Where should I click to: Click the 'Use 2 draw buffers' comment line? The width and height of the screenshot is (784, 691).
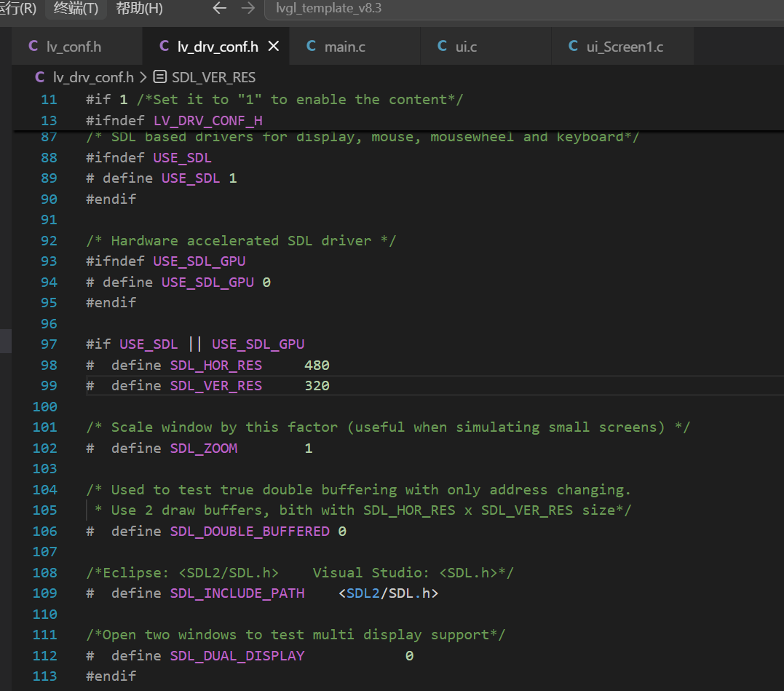[363, 510]
